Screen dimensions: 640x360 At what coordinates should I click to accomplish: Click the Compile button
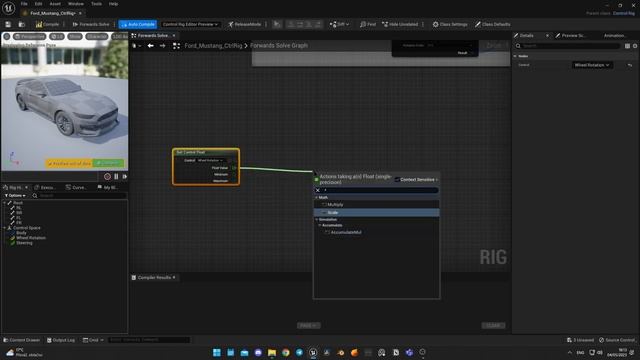point(47,24)
